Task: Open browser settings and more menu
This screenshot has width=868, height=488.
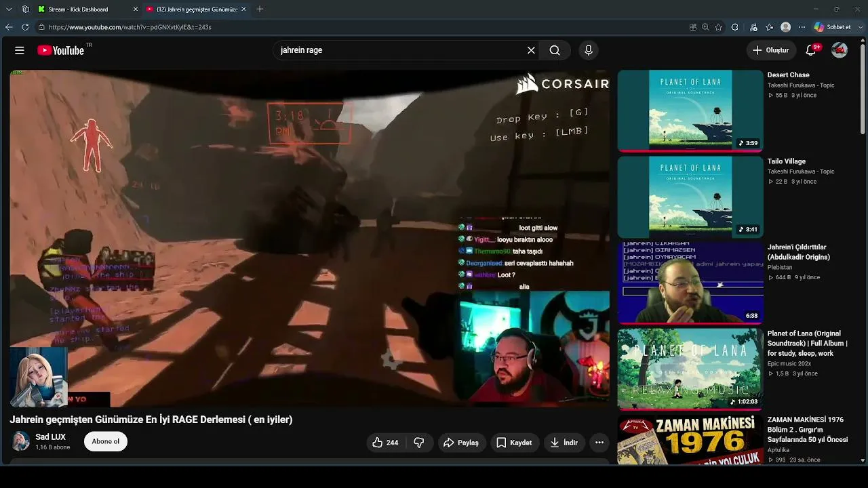Action: [802, 27]
